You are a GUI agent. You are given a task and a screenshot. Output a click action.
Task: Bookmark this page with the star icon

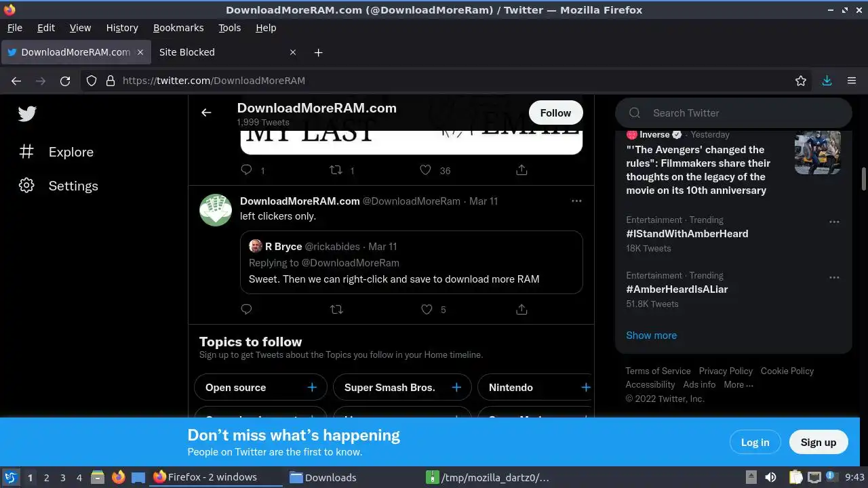[801, 81]
